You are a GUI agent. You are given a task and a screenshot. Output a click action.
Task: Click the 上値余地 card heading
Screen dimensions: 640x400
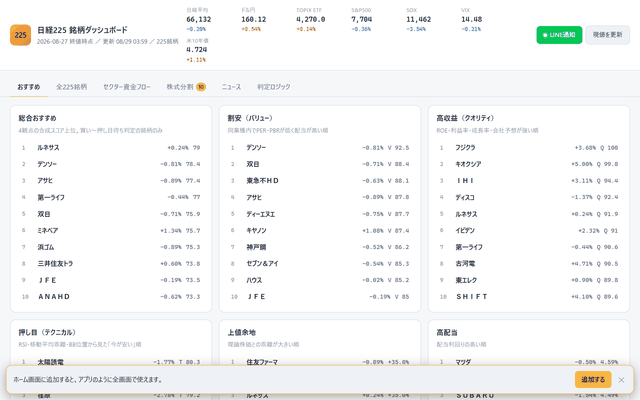pos(242,333)
